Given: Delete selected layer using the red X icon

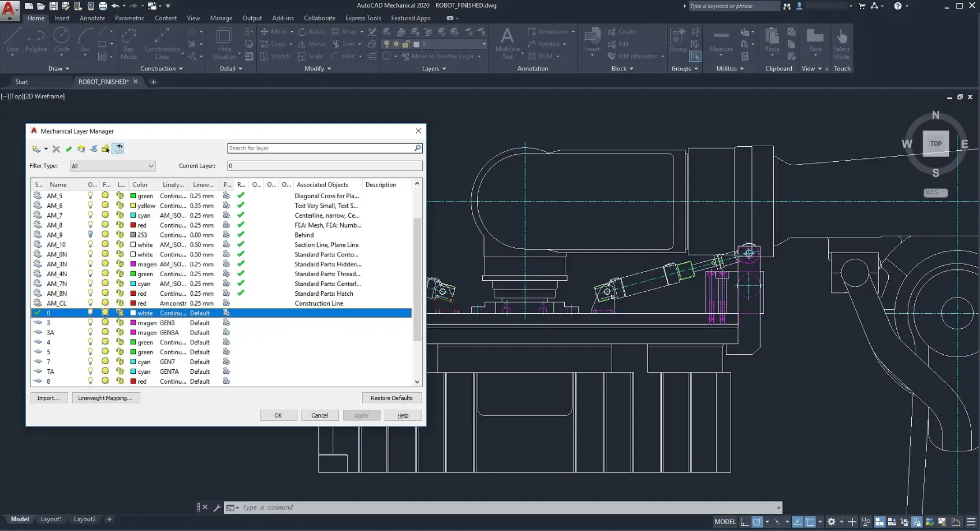Looking at the screenshot, I should [x=56, y=148].
